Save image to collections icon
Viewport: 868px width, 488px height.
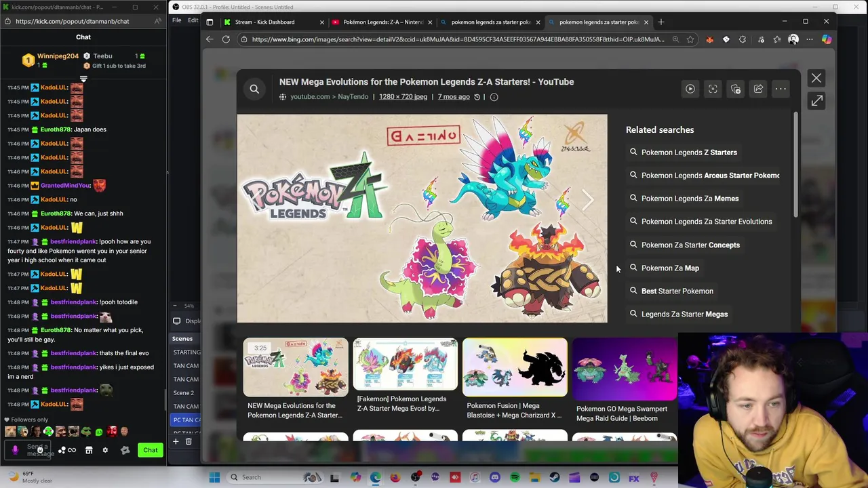pyautogui.click(x=736, y=89)
